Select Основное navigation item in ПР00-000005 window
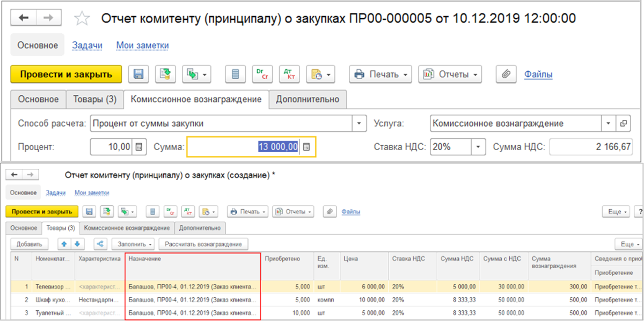The width and height of the screenshot is (644, 321). click(x=38, y=46)
